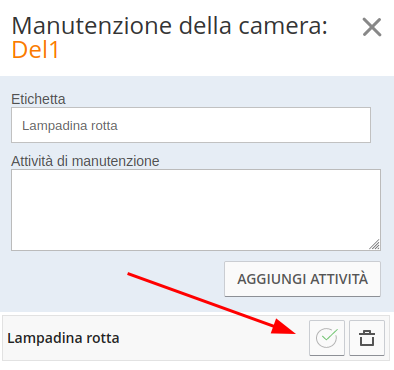Click the orange Del1 room name
394x370 pixels.
tap(35, 50)
